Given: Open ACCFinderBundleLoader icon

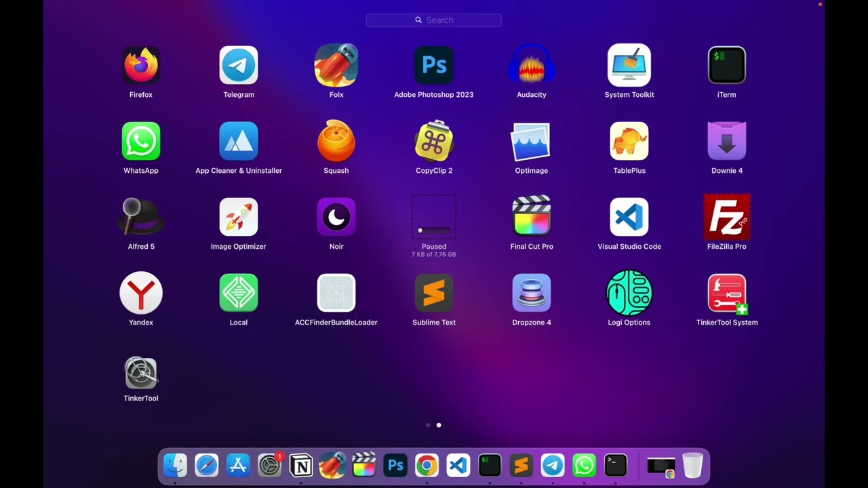Looking at the screenshot, I should (336, 293).
